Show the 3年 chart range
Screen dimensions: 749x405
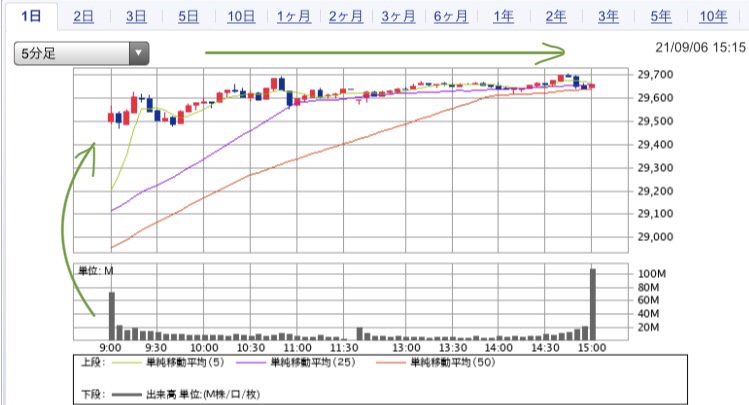click(x=608, y=16)
